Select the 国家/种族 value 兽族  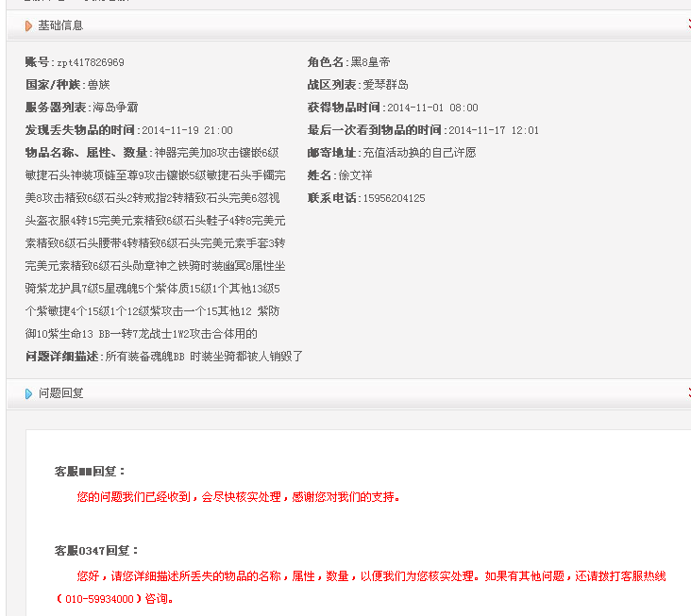point(98,85)
